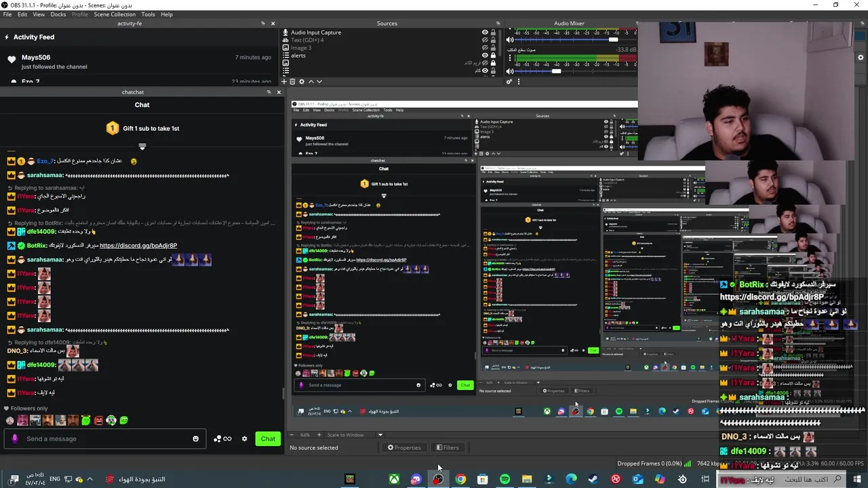Float the activity-fe dock with its pop-out icon
Screen dimensions: 868x488
(x=263, y=24)
